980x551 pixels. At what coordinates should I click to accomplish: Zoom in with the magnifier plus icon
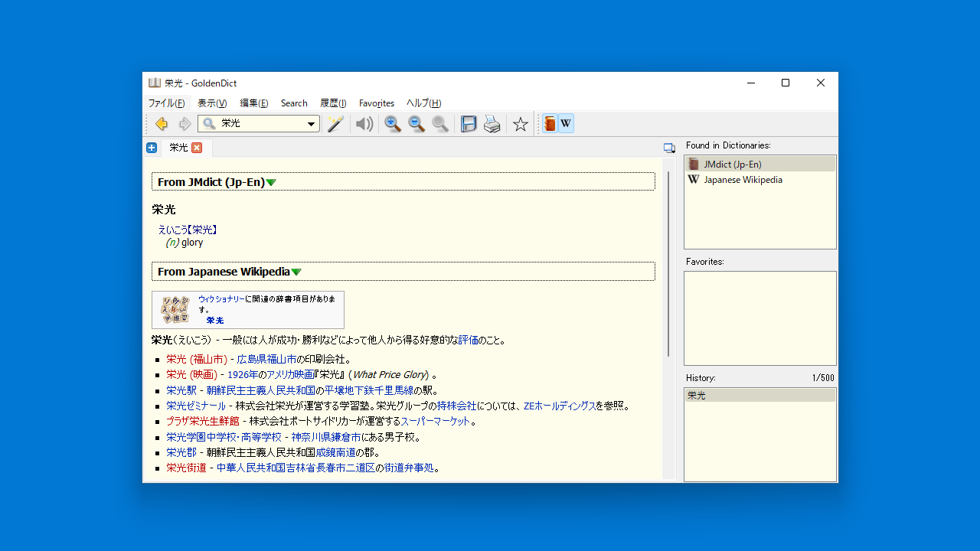pos(393,124)
